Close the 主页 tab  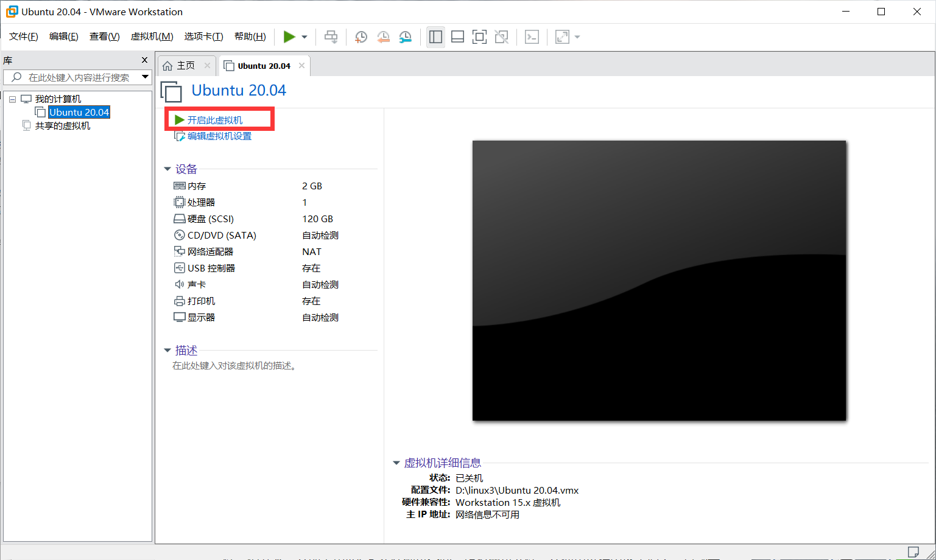click(207, 66)
